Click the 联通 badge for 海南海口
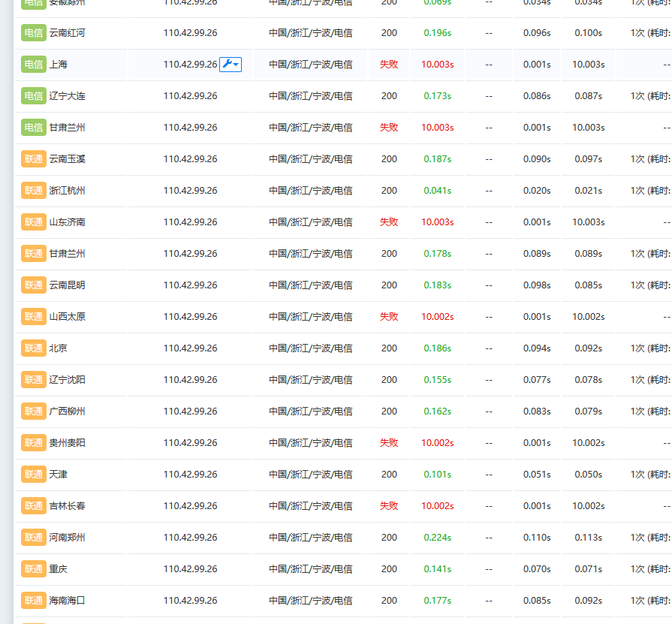This screenshot has height=624, width=672. click(x=34, y=601)
